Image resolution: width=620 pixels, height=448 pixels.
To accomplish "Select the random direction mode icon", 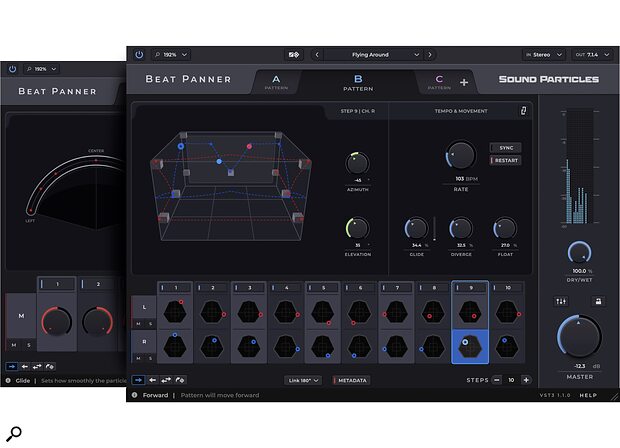I will click(x=180, y=380).
